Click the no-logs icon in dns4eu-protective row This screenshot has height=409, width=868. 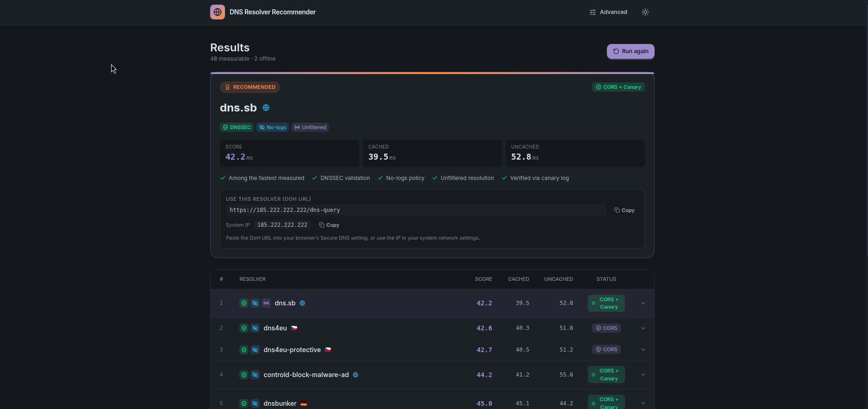point(255,350)
